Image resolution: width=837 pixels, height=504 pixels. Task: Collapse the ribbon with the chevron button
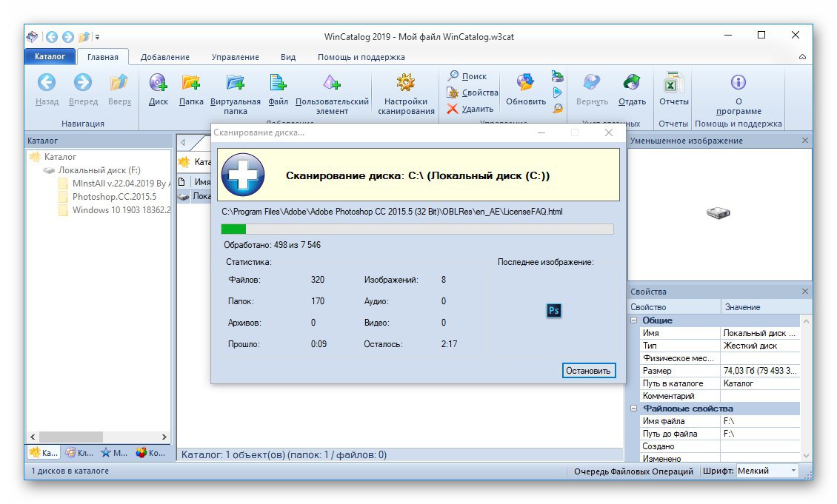tap(802, 57)
